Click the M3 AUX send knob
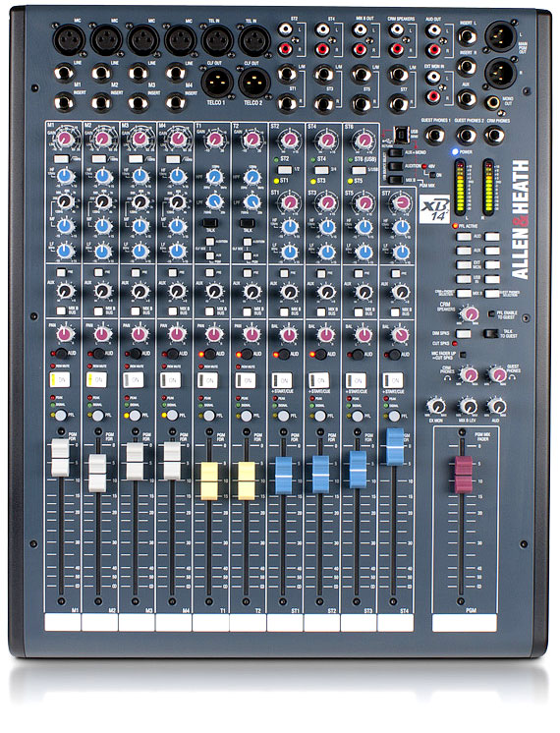Viewport: 560px width, 733px height. coord(140,291)
